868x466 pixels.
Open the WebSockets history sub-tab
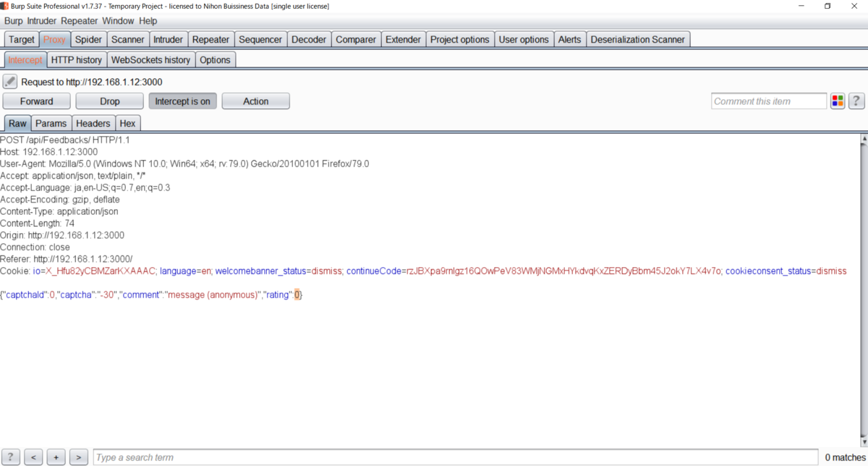(150, 60)
